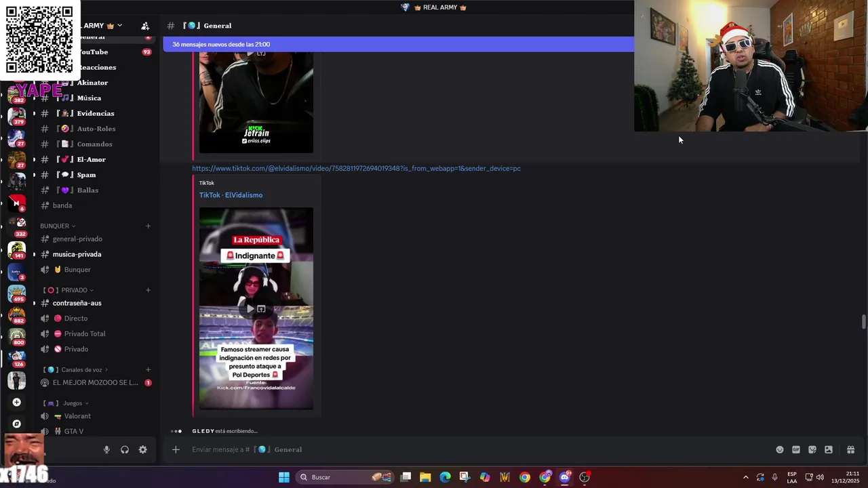
Task: Open the El-Amor channel
Action: pos(95,159)
